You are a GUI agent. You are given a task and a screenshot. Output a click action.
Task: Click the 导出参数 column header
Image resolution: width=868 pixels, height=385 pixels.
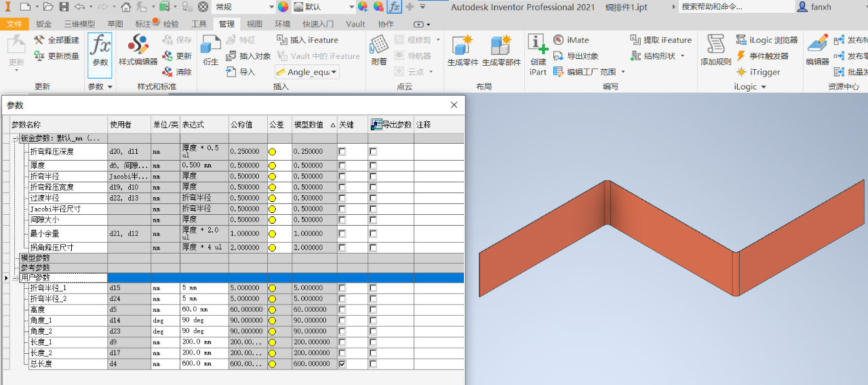pyautogui.click(x=391, y=125)
